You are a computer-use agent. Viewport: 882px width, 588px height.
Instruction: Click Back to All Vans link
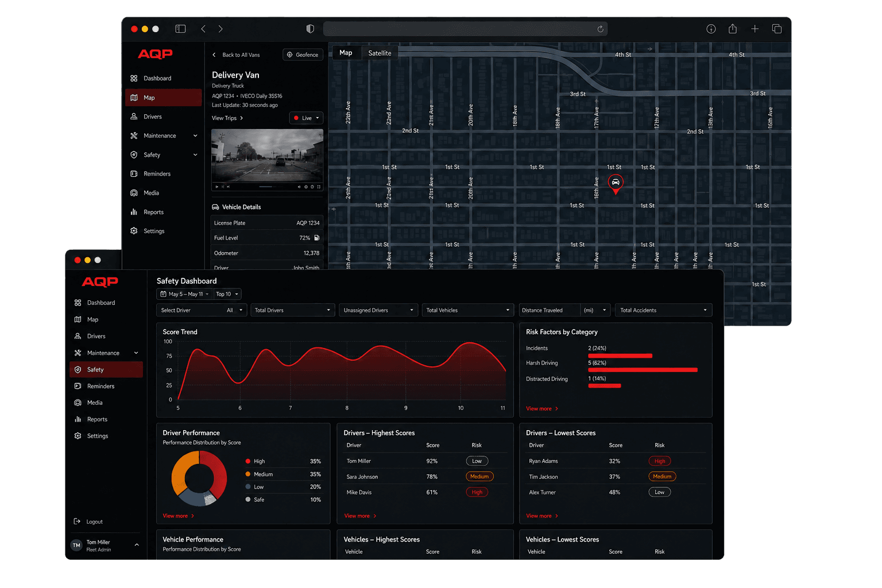(236, 55)
